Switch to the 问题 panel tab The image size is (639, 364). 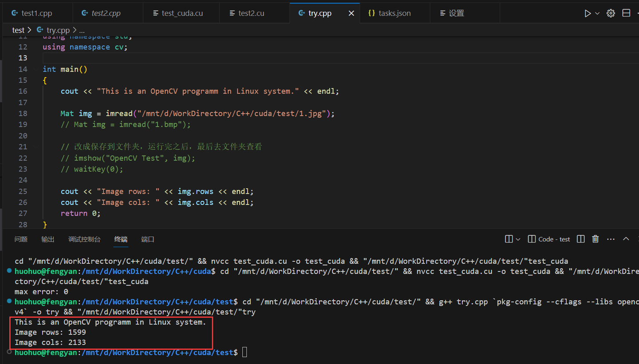(21, 239)
